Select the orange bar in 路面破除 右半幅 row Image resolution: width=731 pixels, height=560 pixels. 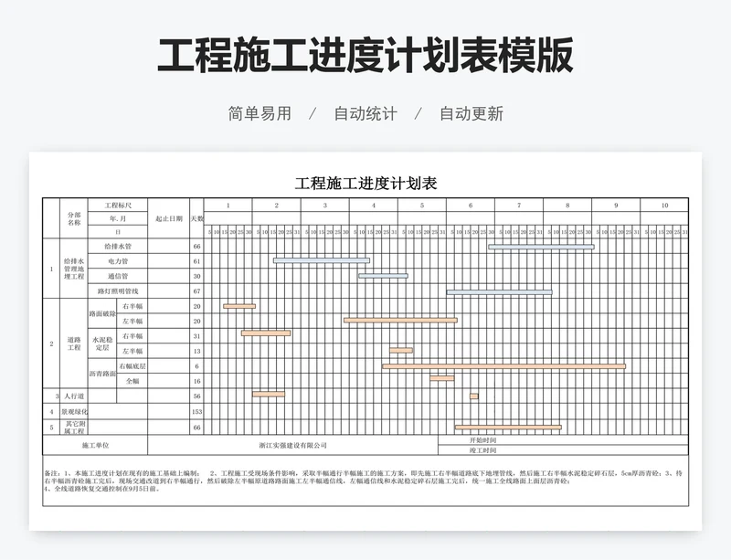239,306
